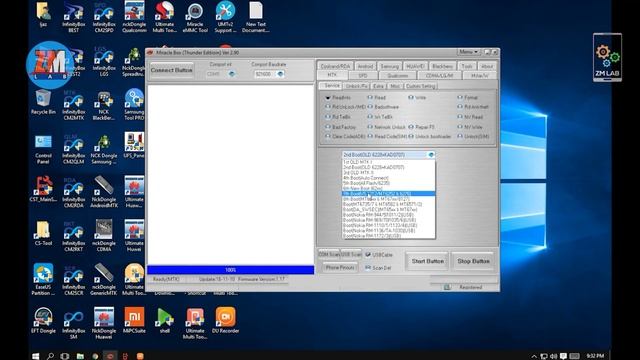Click the USB Scan button

tap(351, 254)
